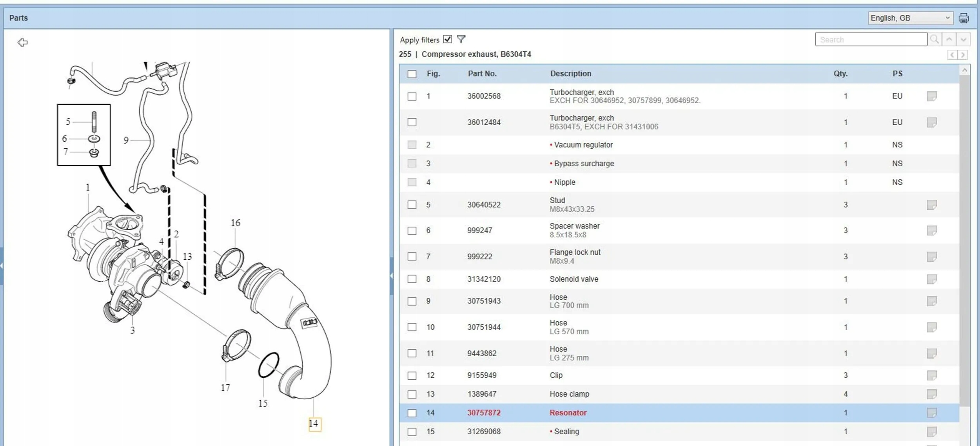
Task: Open note icon for Resonator row
Action: click(x=931, y=413)
